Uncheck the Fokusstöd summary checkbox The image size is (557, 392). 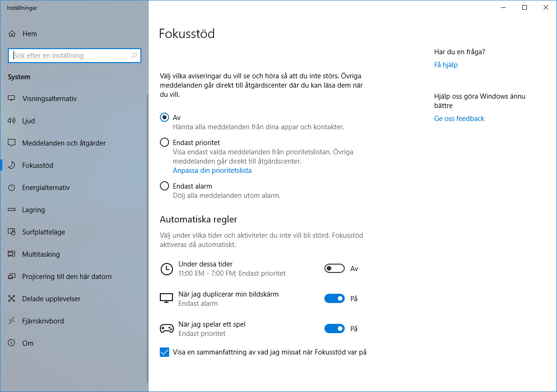(164, 352)
